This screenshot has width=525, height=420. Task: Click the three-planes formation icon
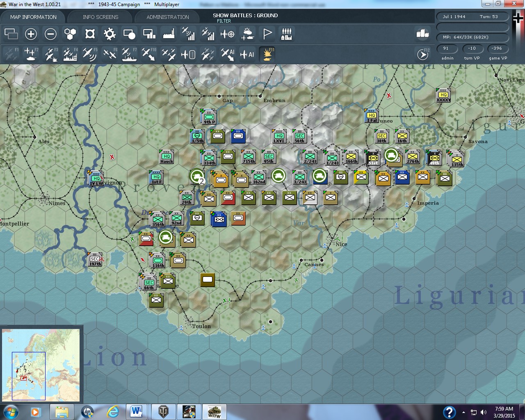click(169, 54)
